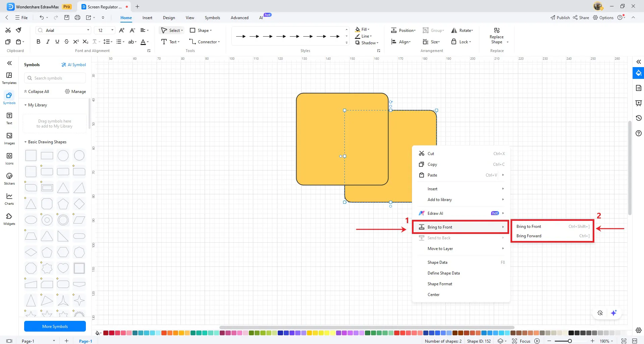Pick the first red color swatch in palette
This screenshot has height=344, width=644.
point(106,333)
